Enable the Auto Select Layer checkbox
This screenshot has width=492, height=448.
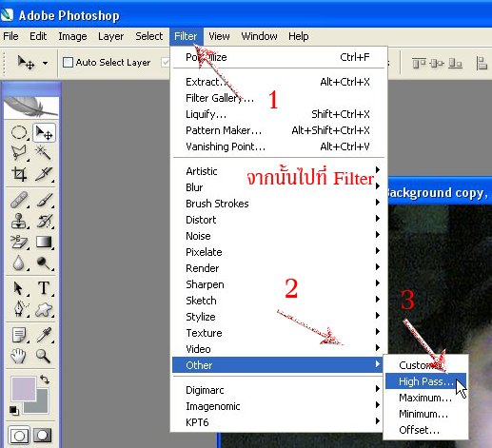[x=68, y=63]
